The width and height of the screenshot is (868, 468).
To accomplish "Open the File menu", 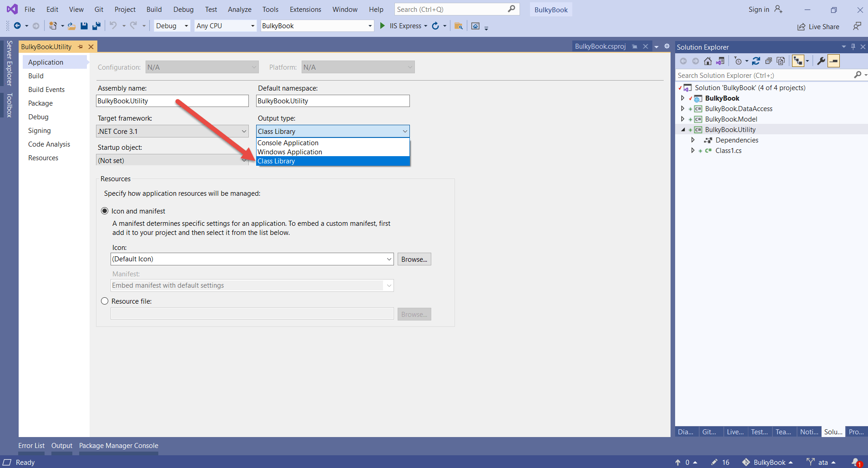I will (30, 9).
